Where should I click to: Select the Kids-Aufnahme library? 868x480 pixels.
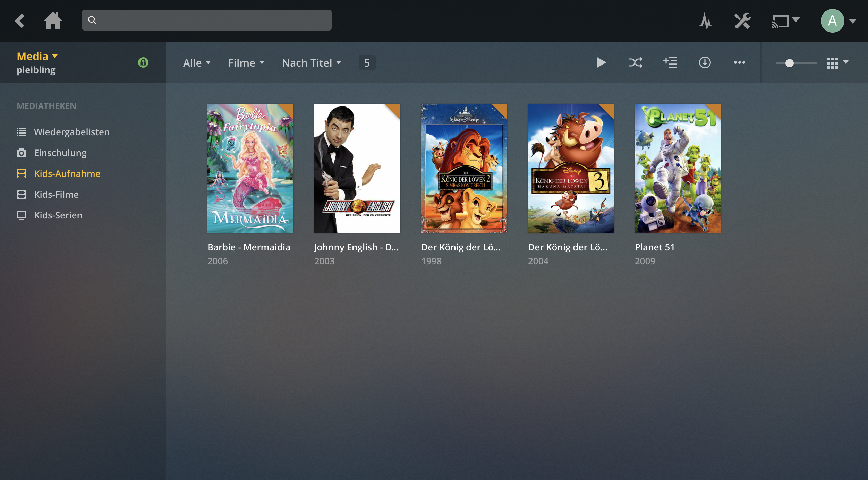[x=67, y=174]
